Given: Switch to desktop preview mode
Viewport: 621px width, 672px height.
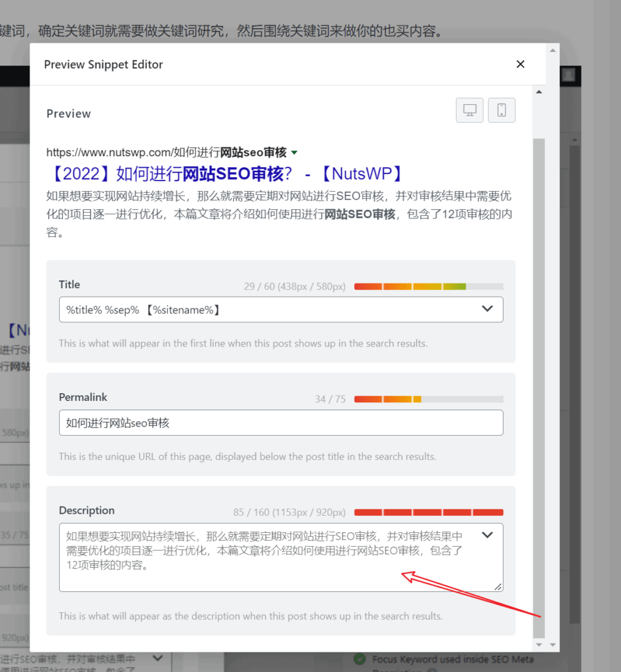Looking at the screenshot, I should 470,110.
